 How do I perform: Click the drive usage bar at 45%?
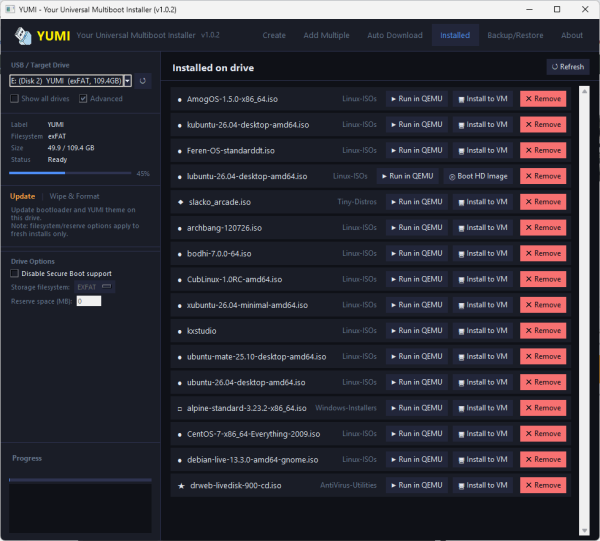click(70, 173)
